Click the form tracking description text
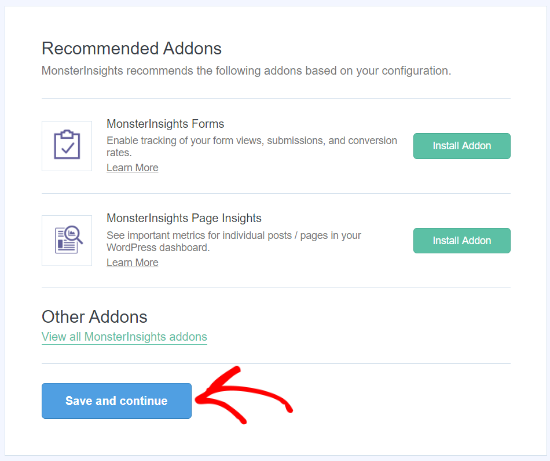The image size is (550, 461). point(251,146)
